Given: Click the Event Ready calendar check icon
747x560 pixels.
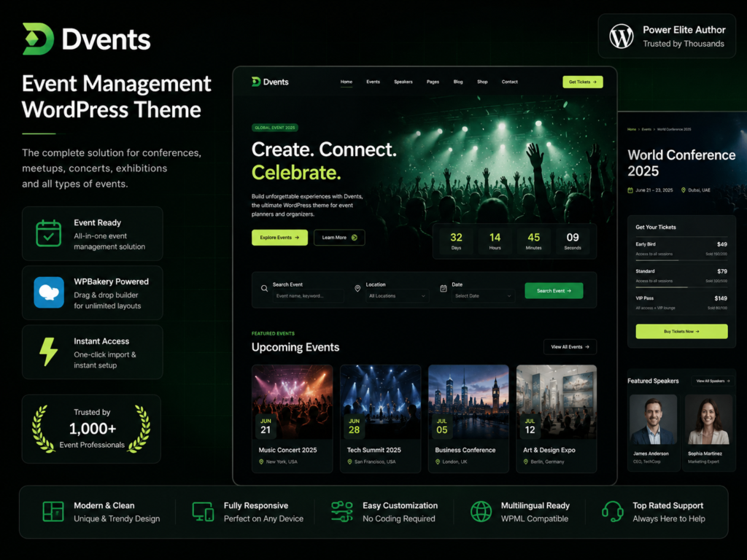Looking at the screenshot, I should (x=49, y=233).
